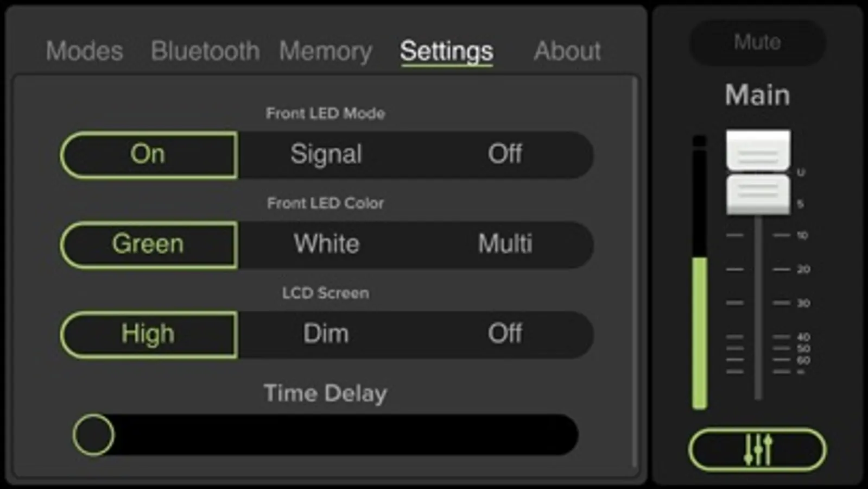Choose Multi front LED color
868x489 pixels.
pyautogui.click(x=505, y=244)
